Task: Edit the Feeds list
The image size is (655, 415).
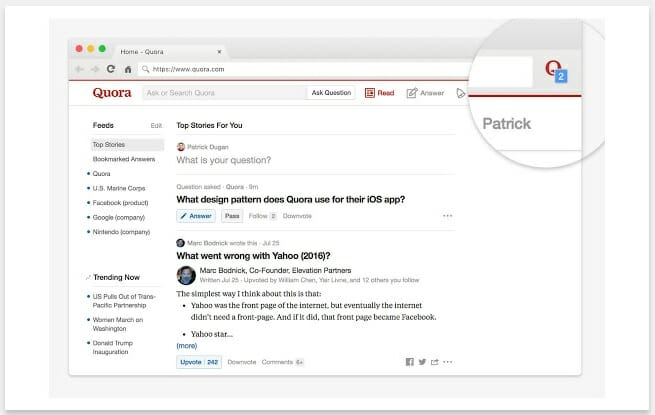Action: pos(156,126)
